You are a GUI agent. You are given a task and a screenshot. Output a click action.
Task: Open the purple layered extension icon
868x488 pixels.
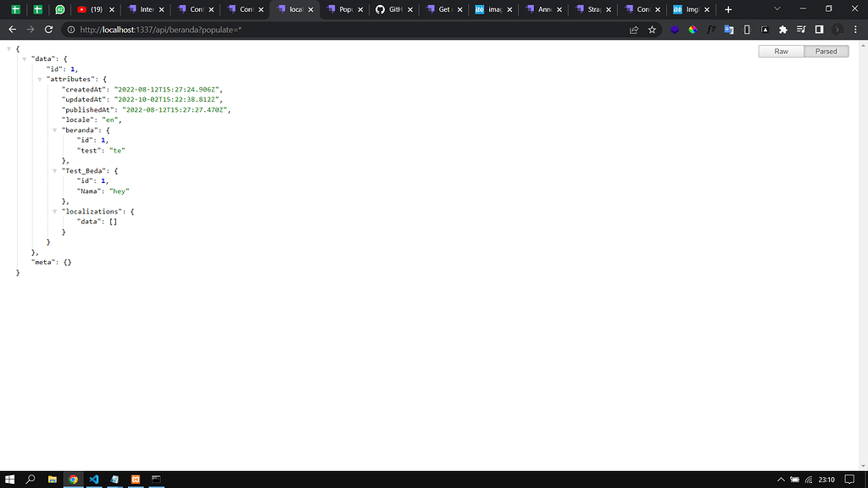pyautogui.click(x=674, y=30)
